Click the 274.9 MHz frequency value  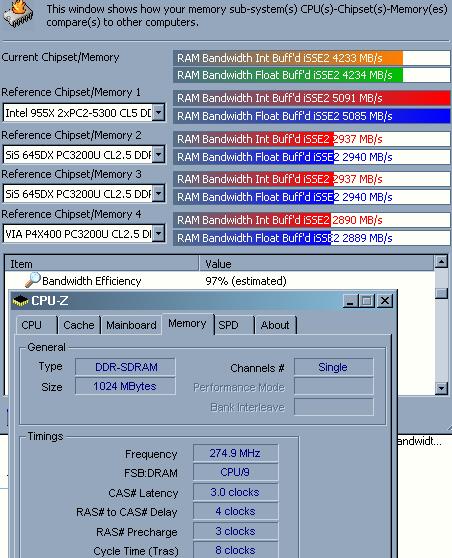tap(235, 453)
